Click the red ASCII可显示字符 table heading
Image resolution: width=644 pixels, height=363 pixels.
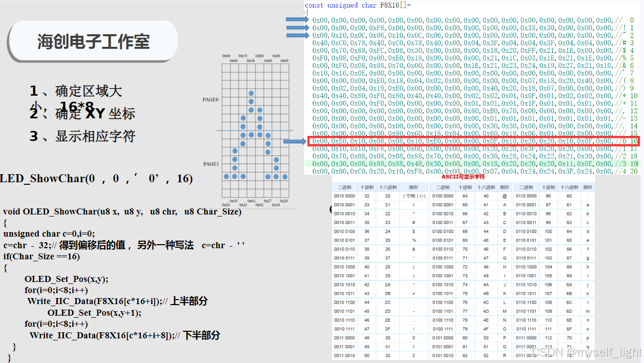[463, 177]
